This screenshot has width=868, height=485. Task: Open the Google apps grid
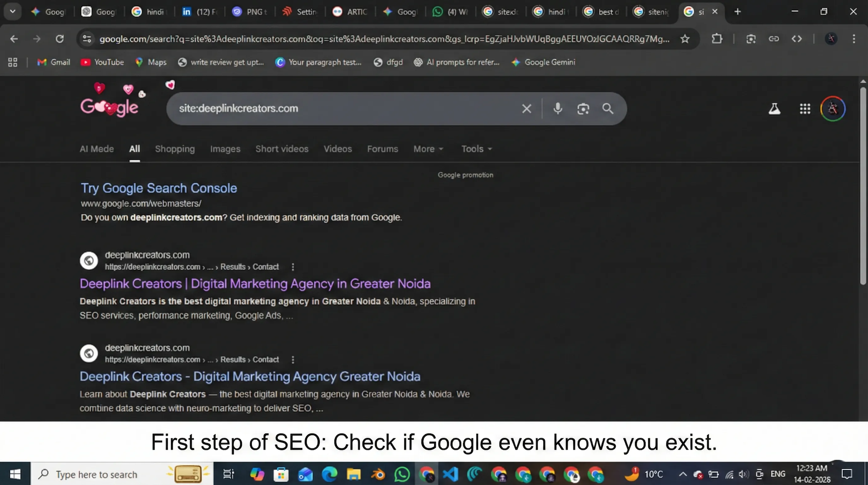(805, 109)
